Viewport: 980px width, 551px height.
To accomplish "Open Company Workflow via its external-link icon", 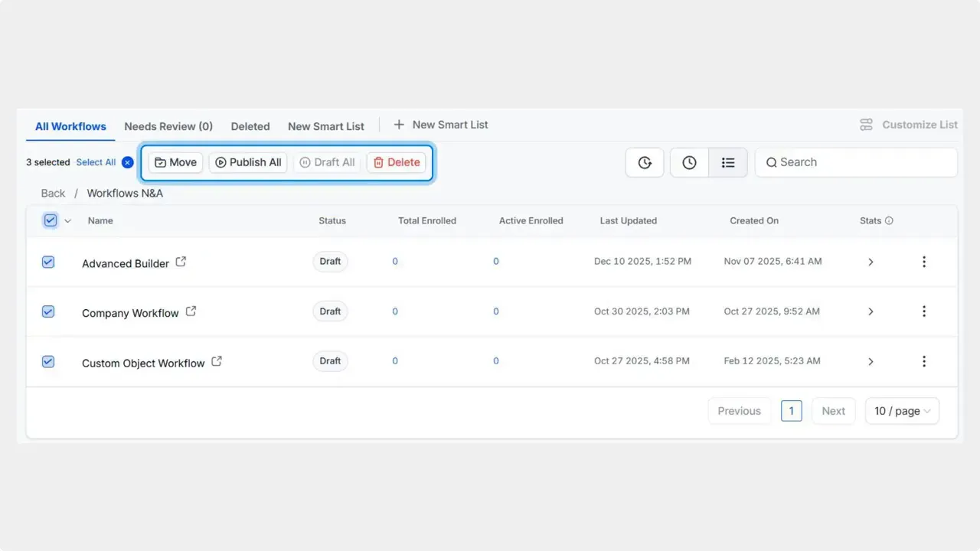I will [191, 311].
